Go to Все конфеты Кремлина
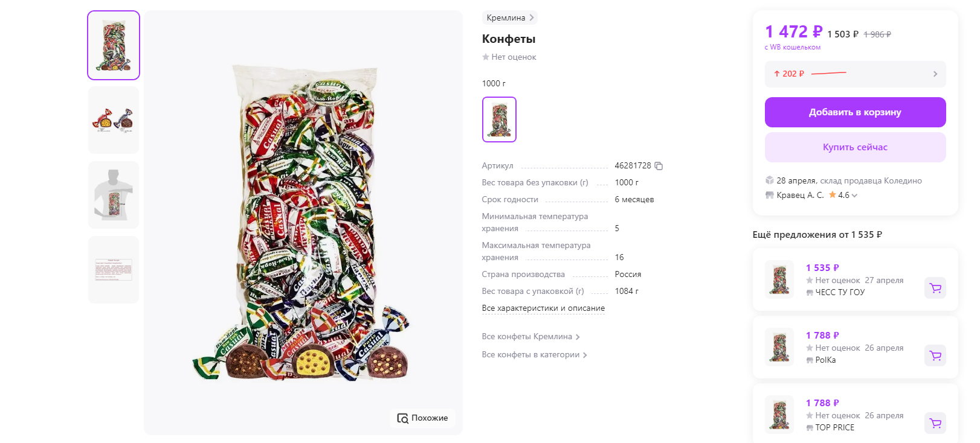 coord(530,337)
